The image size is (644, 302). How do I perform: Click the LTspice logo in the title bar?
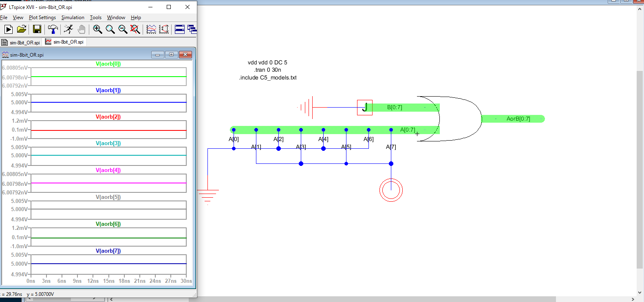pos(4,7)
